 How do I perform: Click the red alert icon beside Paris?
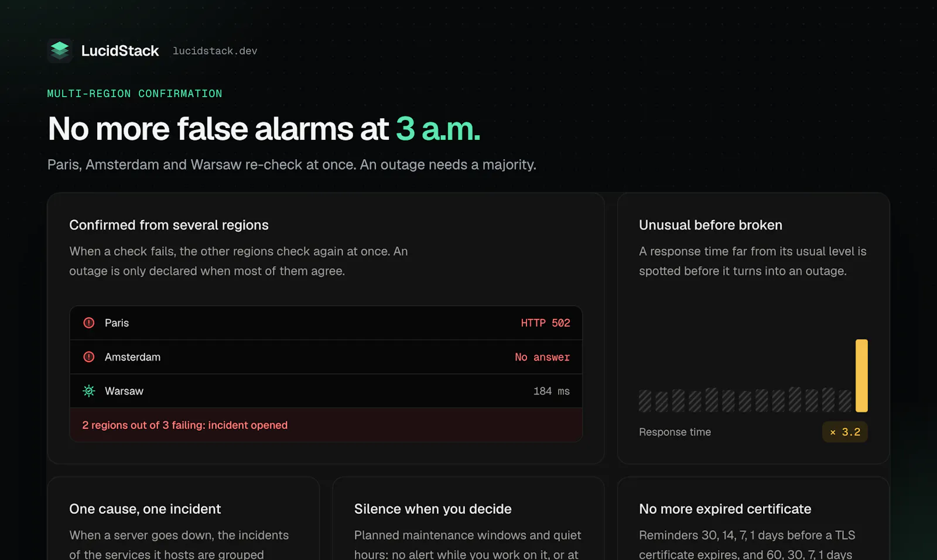[89, 323]
